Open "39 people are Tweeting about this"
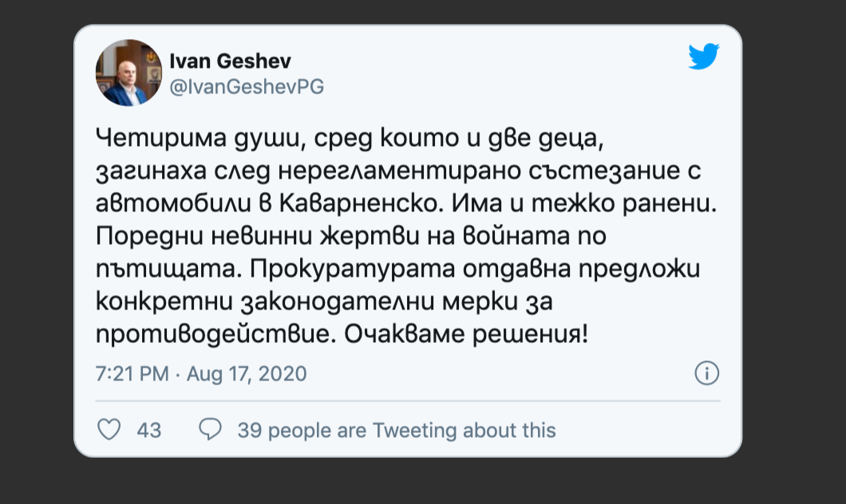Image resolution: width=846 pixels, height=504 pixels. click(397, 431)
